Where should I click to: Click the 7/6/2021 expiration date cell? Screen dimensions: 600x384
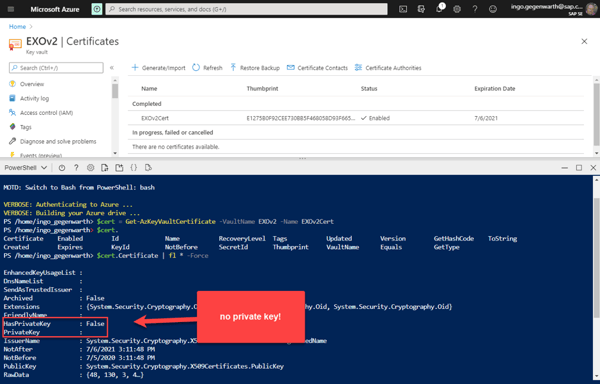(x=486, y=118)
